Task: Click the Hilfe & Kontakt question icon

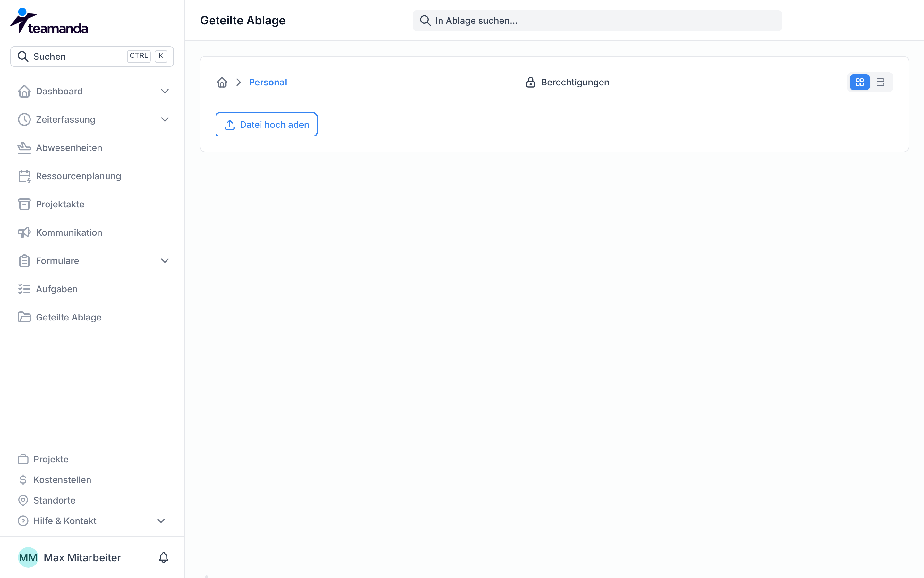Action: point(23,521)
